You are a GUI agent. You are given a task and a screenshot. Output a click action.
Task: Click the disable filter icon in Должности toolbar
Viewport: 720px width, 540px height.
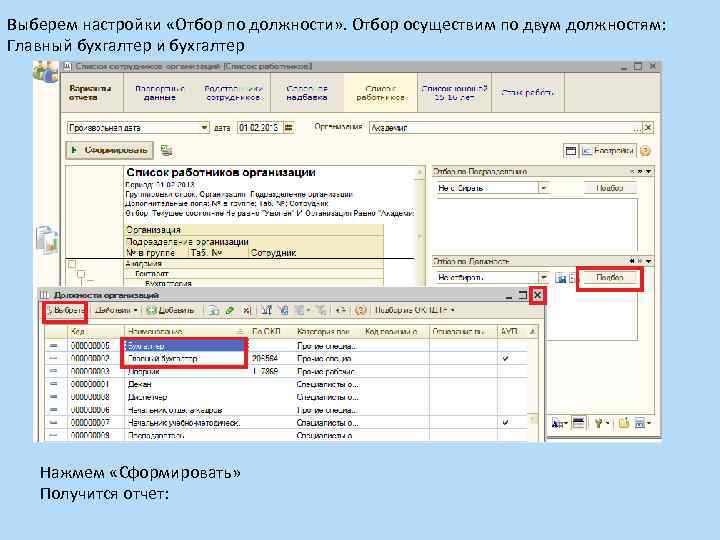pos(321,310)
